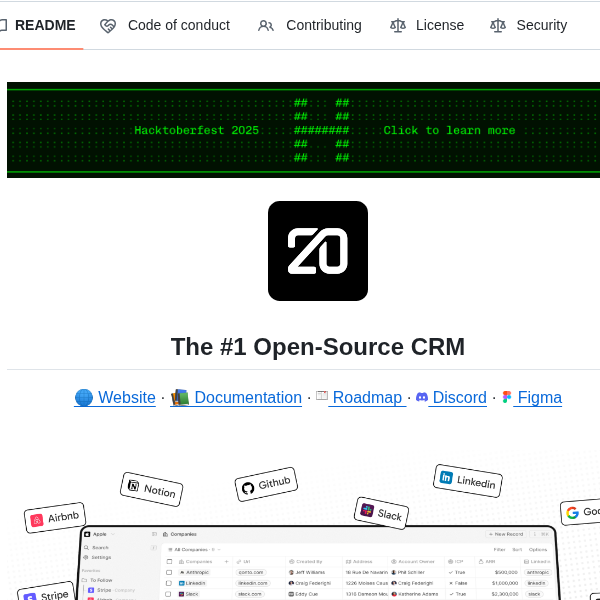Click the Notion badge in the preview
The width and height of the screenshot is (600, 600).
(x=151, y=489)
